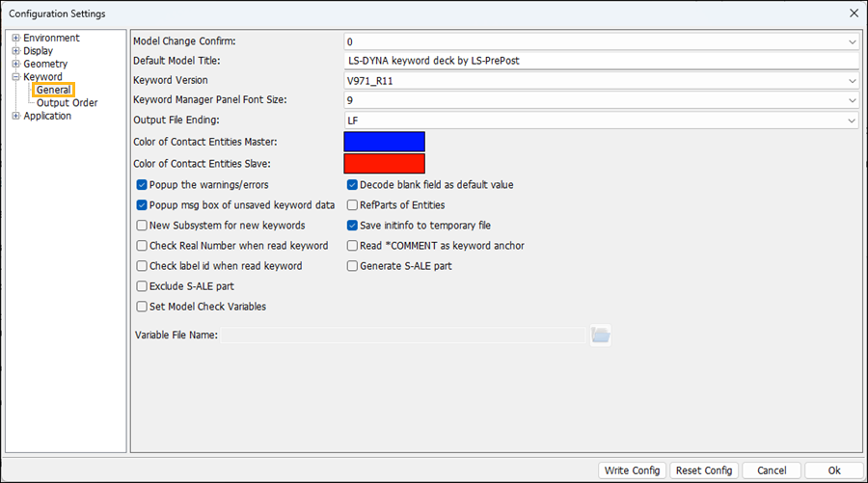Viewport: 868px width, 483px height.
Task: Pick the blue Contact Entities Master color
Action: [384, 142]
